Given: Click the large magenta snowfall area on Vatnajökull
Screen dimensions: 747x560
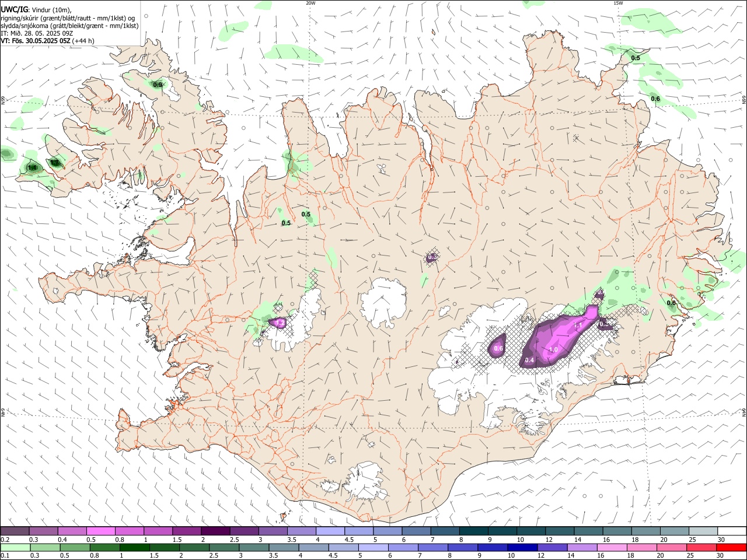Looking at the screenshot, I should click(x=560, y=337).
